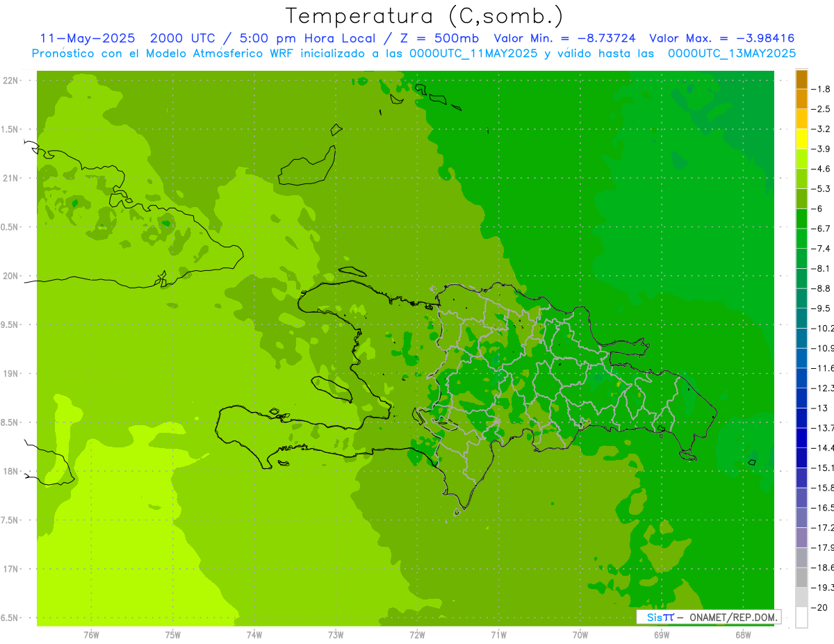Screen dimensions: 834x644
Task: Click the legend value "-2.5"
Action: coord(821,109)
